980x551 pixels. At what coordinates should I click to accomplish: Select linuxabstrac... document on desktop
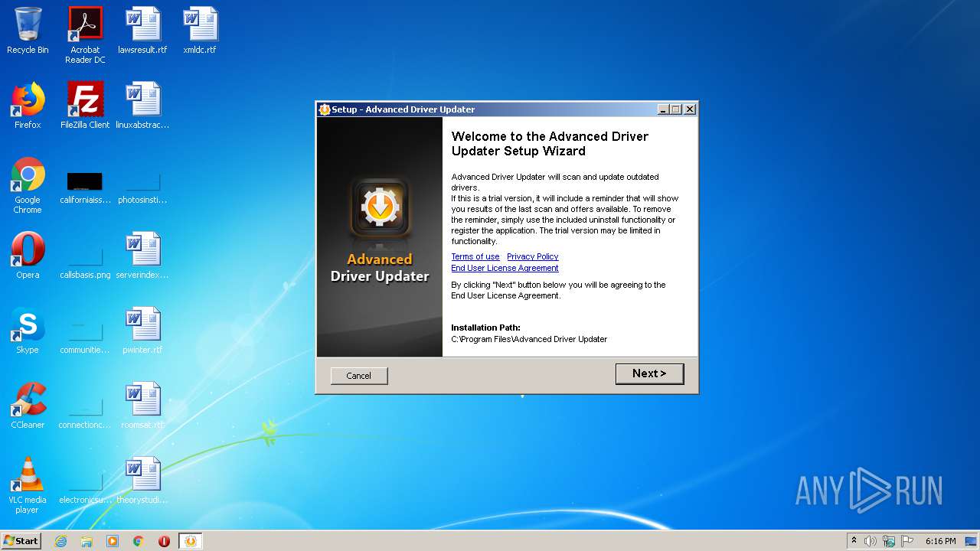[x=142, y=106]
